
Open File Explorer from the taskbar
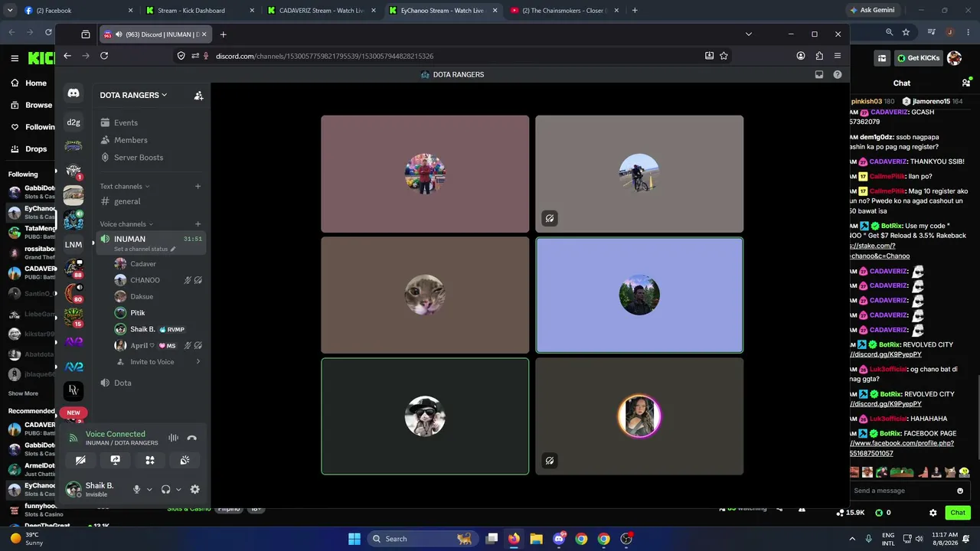tap(536, 539)
